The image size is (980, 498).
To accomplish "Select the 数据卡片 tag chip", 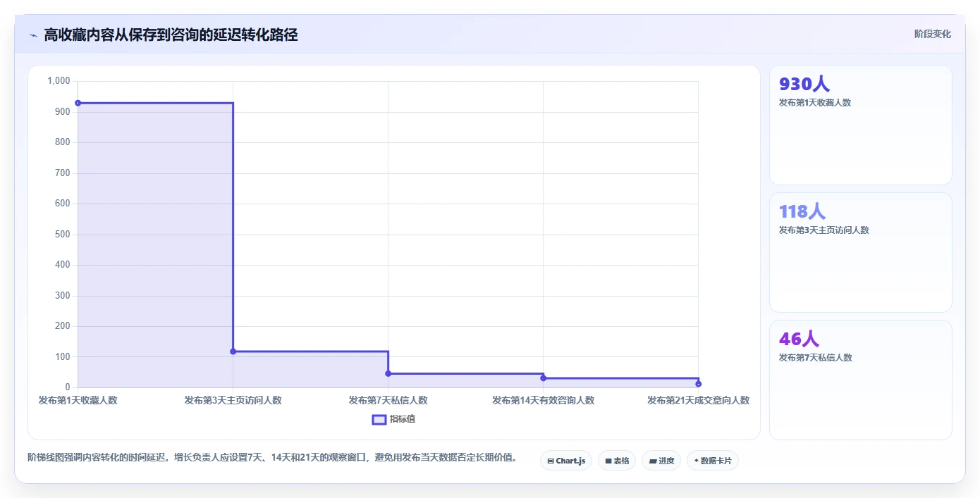I will (712, 461).
